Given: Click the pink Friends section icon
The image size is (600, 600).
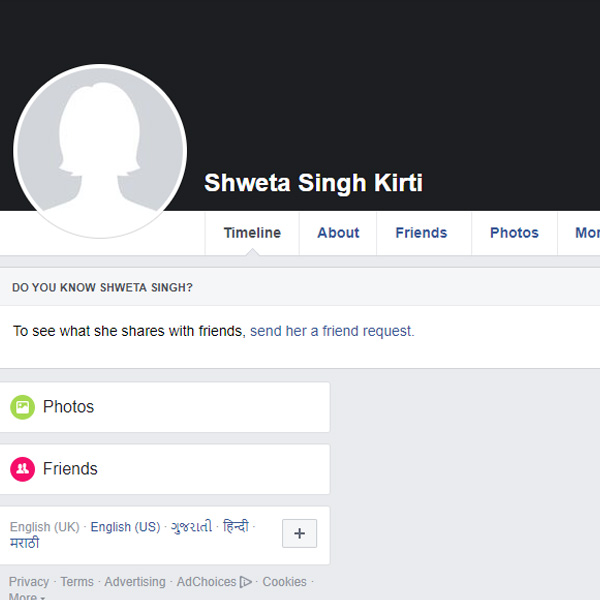Looking at the screenshot, I should tap(23, 469).
